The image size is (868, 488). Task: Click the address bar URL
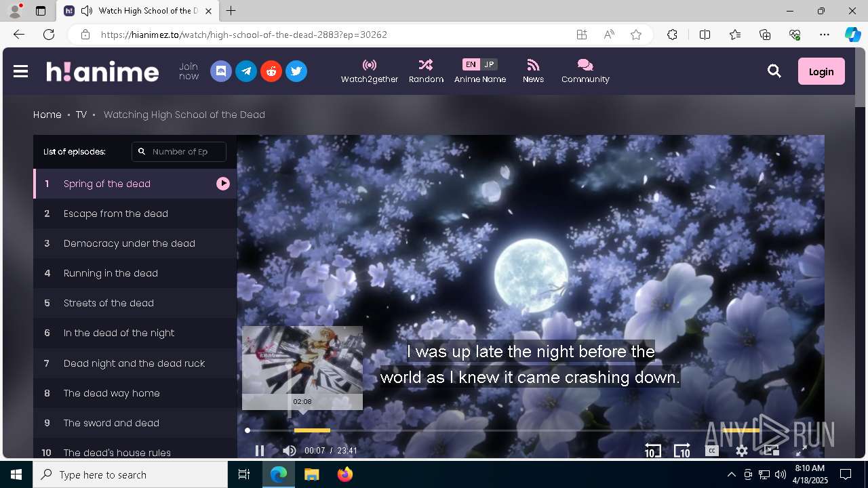(244, 35)
